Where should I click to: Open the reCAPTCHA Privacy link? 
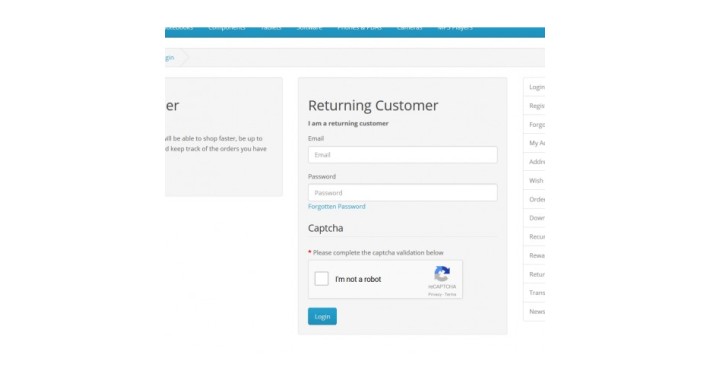coord(435,294)
